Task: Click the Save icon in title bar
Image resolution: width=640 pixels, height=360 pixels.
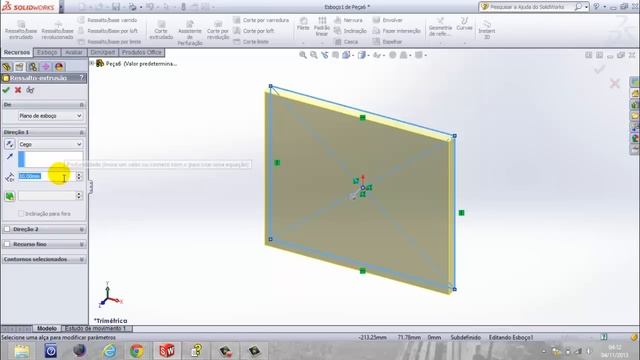Action: click(x=116, y=7)
